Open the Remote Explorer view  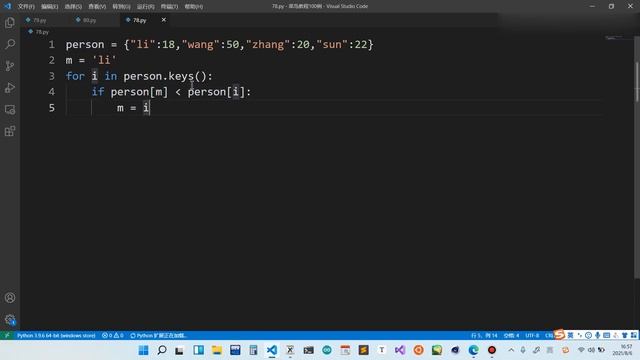[10, 109]
